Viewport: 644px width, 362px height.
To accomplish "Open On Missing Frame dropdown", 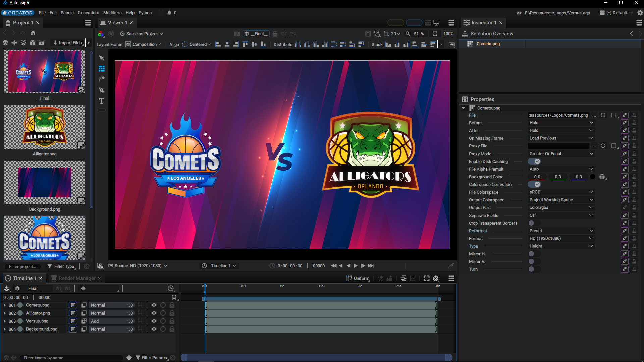I will pyautogui.click(x=561, y=138).
